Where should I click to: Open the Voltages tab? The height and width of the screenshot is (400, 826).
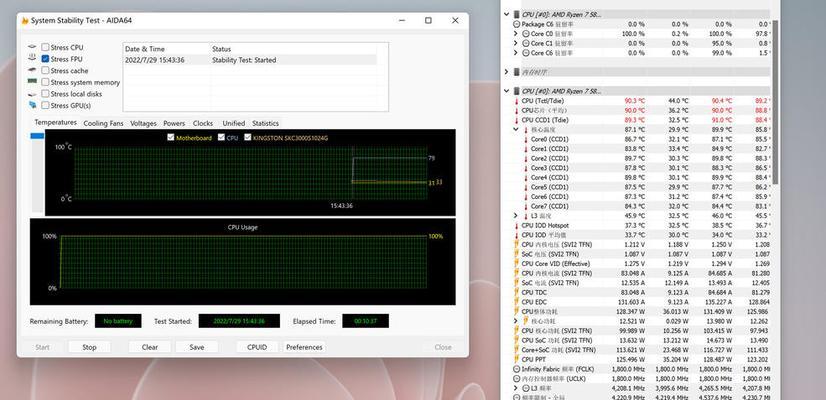pos(143,123)
